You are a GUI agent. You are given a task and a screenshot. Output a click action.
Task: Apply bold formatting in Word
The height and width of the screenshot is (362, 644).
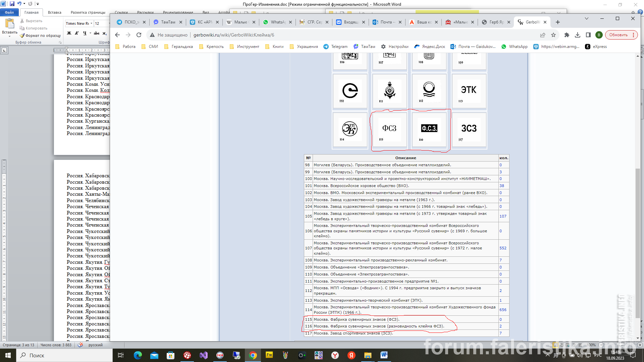69,33
